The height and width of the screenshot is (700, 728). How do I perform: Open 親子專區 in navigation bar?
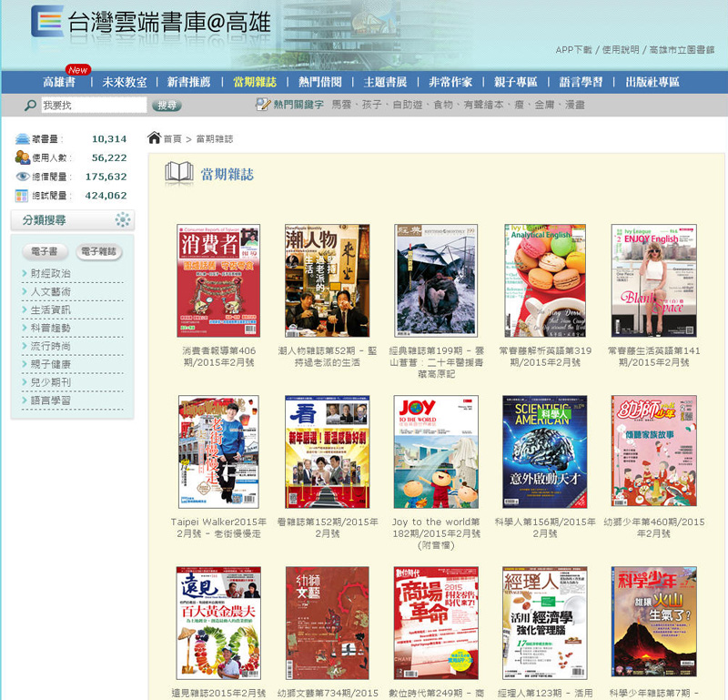pyautogui.click(x=515, y=82)
